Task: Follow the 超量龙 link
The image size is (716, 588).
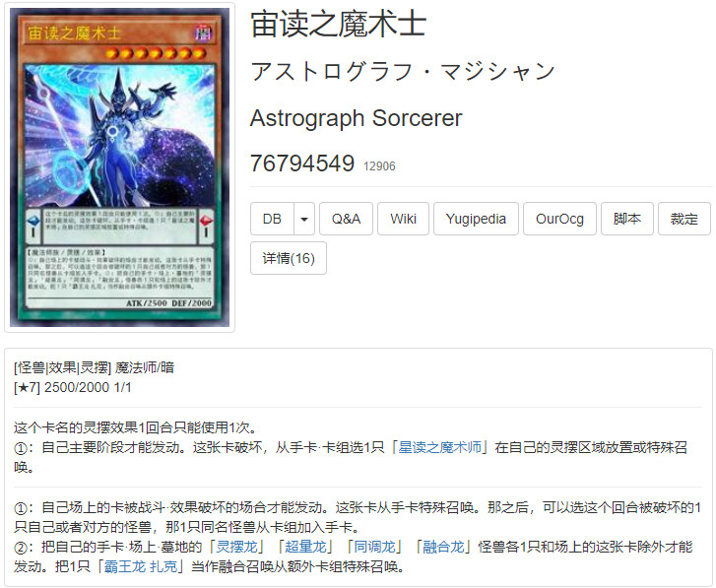Action: [305, 547]
